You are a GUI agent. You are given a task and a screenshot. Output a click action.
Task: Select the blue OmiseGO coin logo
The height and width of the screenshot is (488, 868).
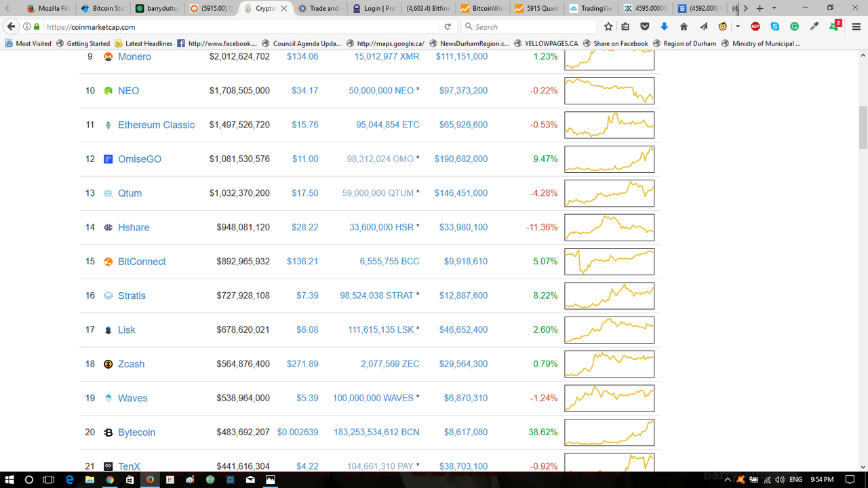108,159
